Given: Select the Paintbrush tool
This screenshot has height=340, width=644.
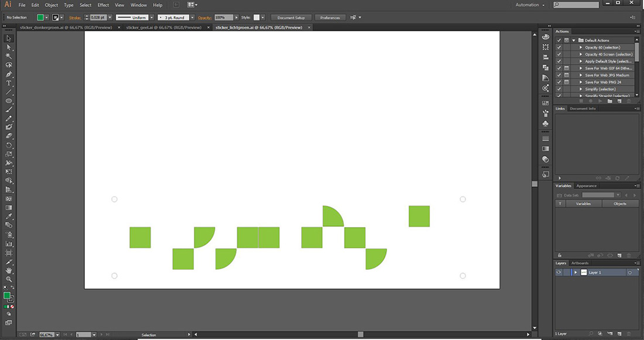Looking at the screenshot, I should (x=9, y=109).
